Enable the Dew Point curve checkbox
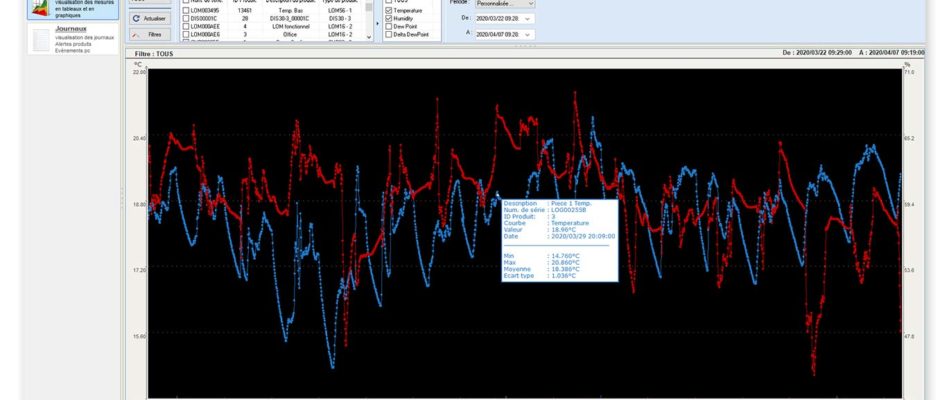The width and height of the screenshot is (940, 400). [388, 26]
